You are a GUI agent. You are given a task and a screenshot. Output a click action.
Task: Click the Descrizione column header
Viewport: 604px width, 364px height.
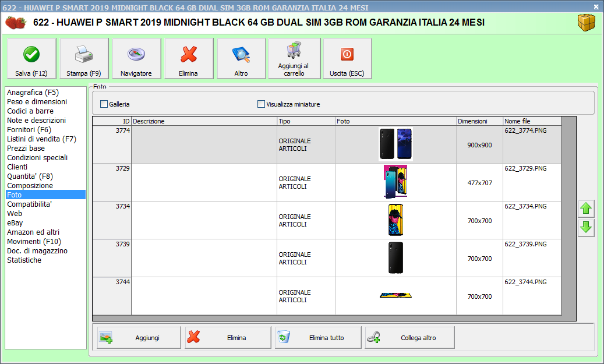(x=204, y=121)
